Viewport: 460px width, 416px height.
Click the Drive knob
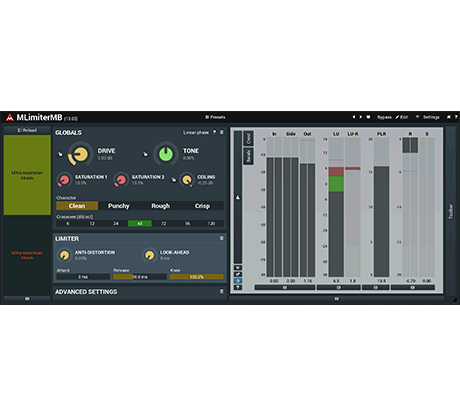coord(80,154)
